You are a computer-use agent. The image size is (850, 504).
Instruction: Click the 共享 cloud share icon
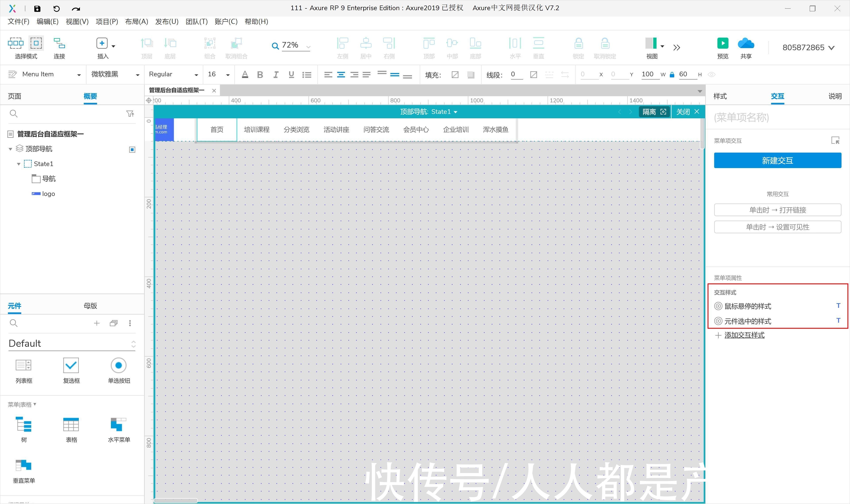[x=746, y=43]
